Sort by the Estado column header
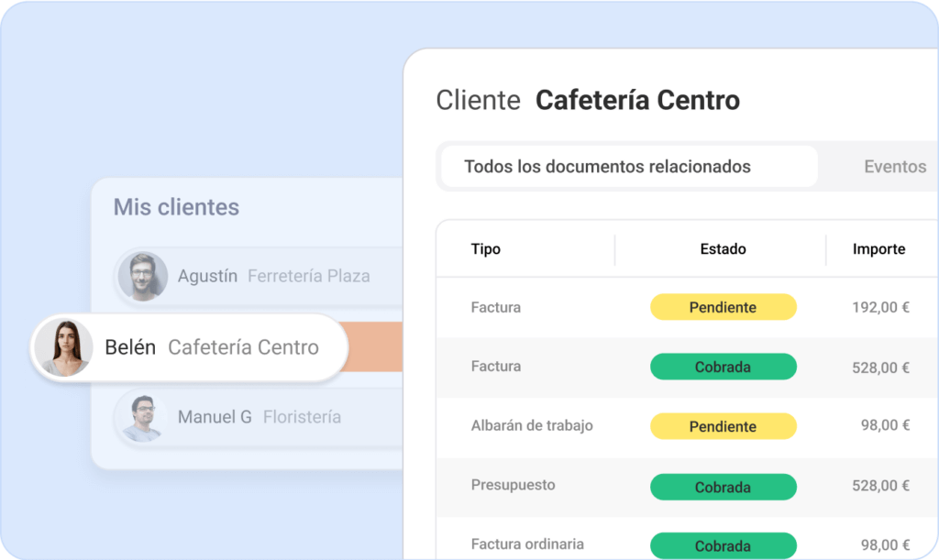This screenshot has height=560, width=939. [723, 249]
